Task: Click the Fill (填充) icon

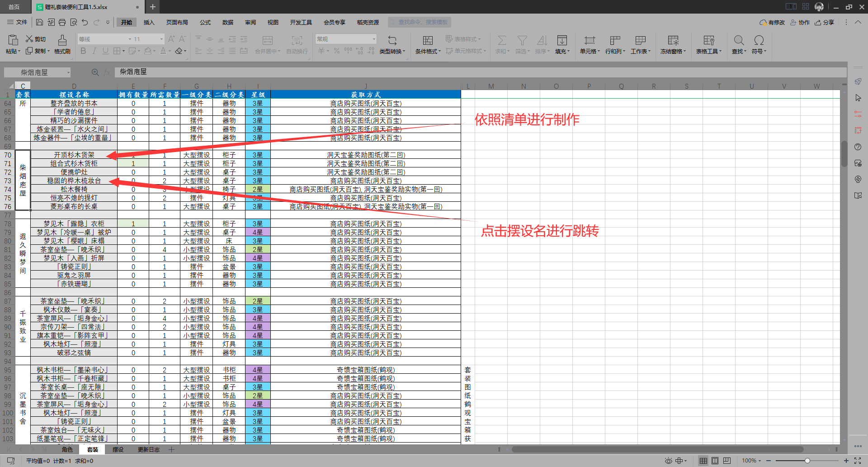Action: click(562, 40)
